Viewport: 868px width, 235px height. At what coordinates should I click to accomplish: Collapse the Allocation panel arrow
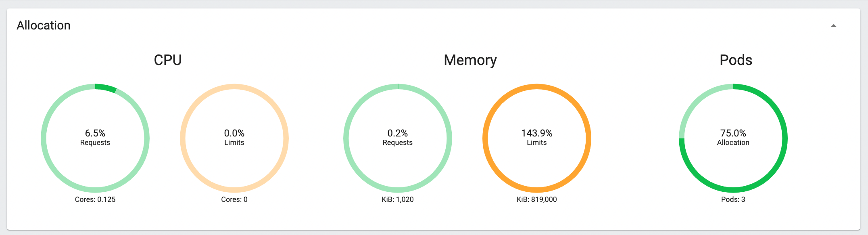(833, 26)
